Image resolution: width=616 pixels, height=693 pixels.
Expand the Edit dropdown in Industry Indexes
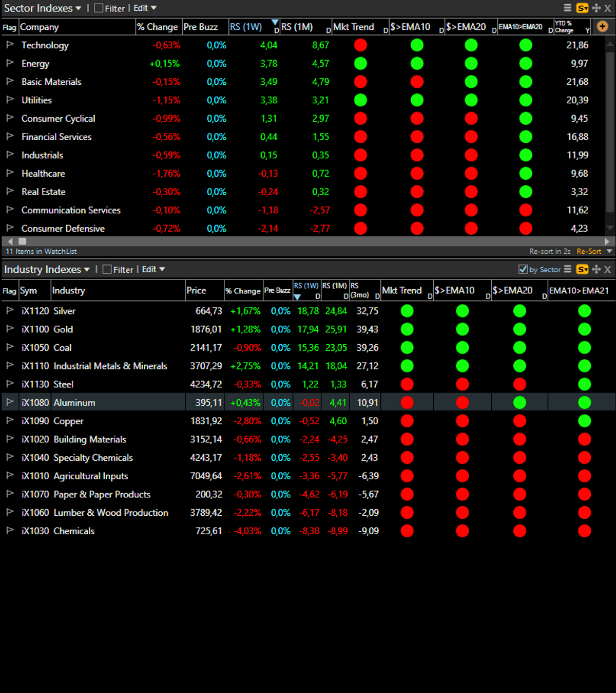coord(153,269)
